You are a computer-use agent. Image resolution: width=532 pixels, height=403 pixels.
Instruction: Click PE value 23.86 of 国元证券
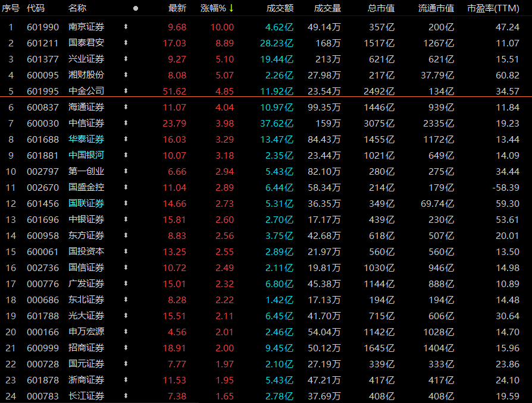coord(508,364)
